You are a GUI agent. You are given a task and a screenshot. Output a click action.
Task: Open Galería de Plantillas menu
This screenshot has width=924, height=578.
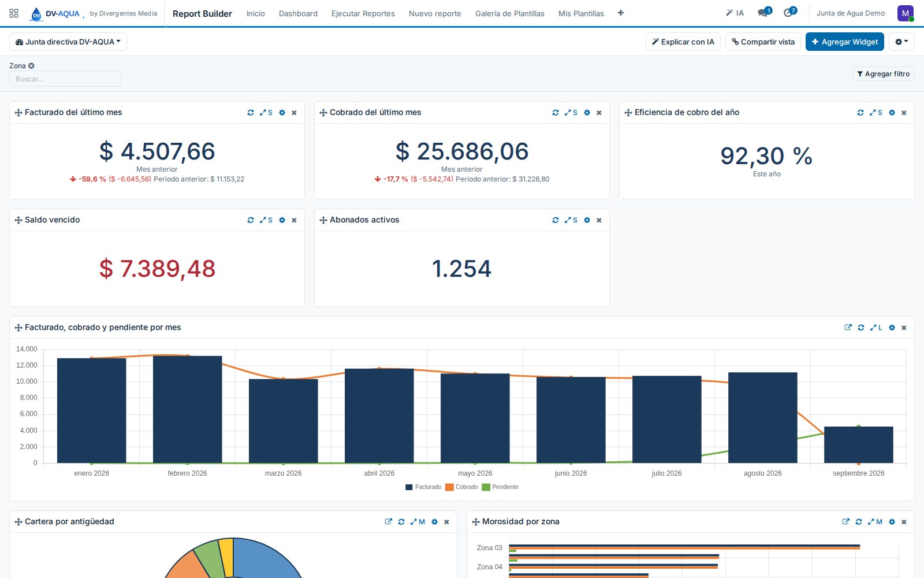[x=510, y=13]
